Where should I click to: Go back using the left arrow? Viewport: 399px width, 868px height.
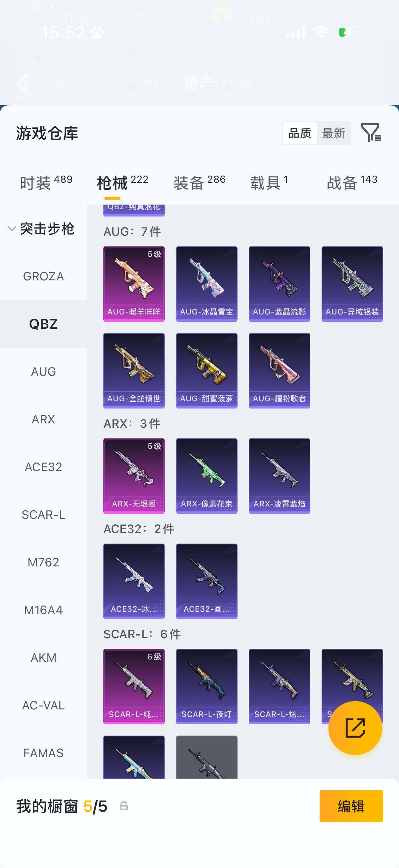tap(22, 83)
